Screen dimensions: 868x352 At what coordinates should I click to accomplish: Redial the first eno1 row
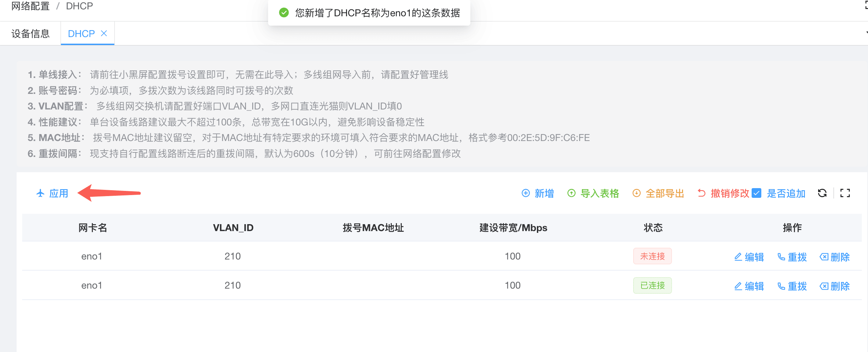pos(792,257)
